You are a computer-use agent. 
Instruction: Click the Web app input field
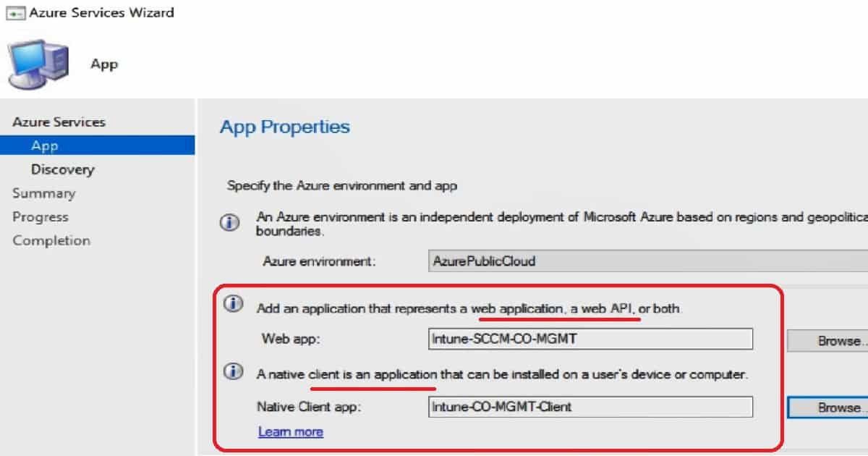pos(590,339)
